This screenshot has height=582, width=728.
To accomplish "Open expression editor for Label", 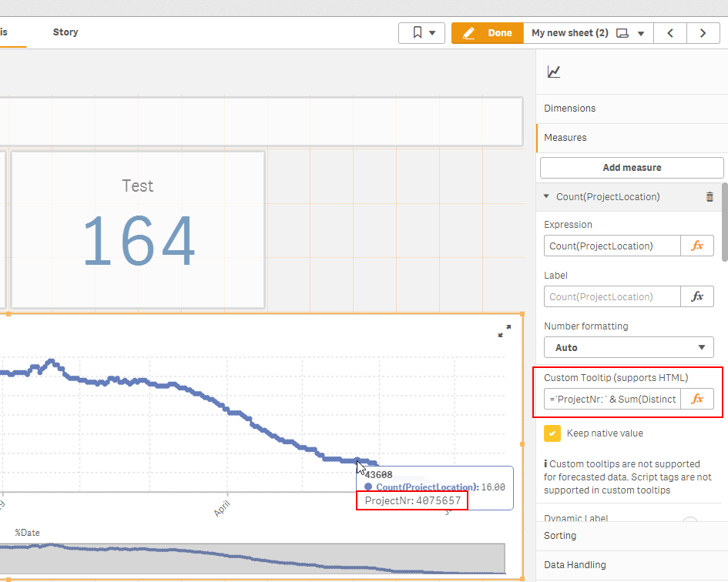I will coord(697,296).
